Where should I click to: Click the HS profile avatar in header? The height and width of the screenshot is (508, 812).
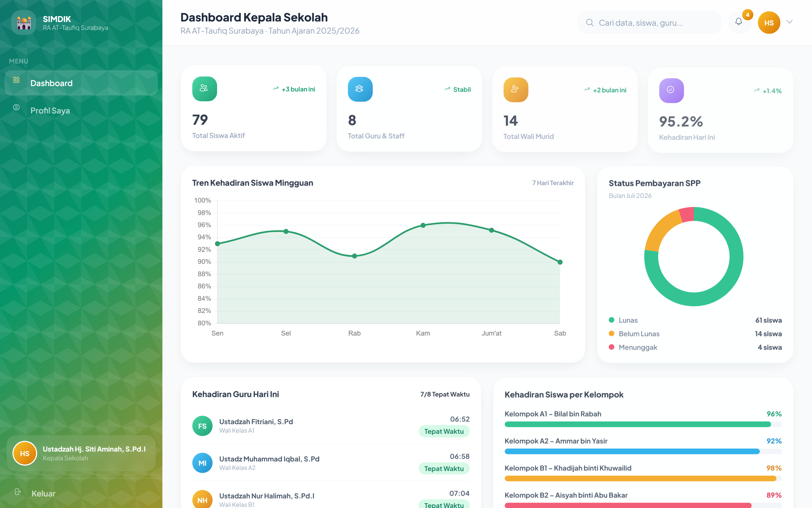pyautogui.click(x=769, y=23)
